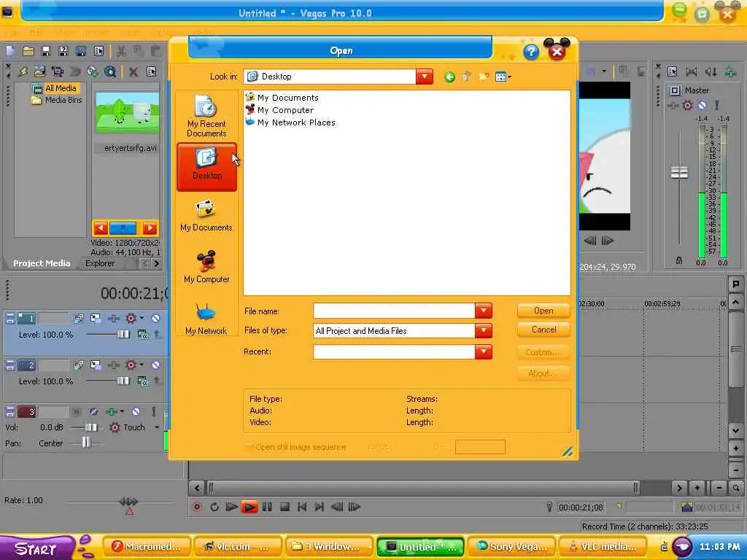
Task: Switch to Explorer tab
Action: click(x=100, y=263)
